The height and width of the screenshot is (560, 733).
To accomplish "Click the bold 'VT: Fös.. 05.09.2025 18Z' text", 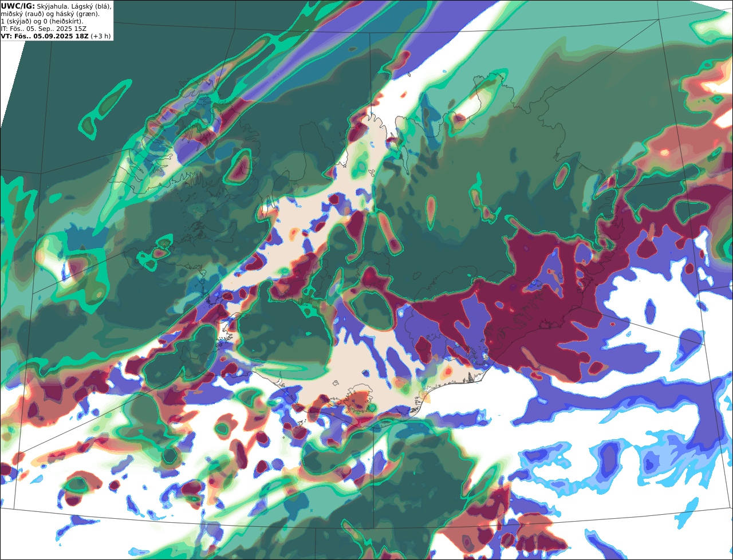I will pos(44,36).
